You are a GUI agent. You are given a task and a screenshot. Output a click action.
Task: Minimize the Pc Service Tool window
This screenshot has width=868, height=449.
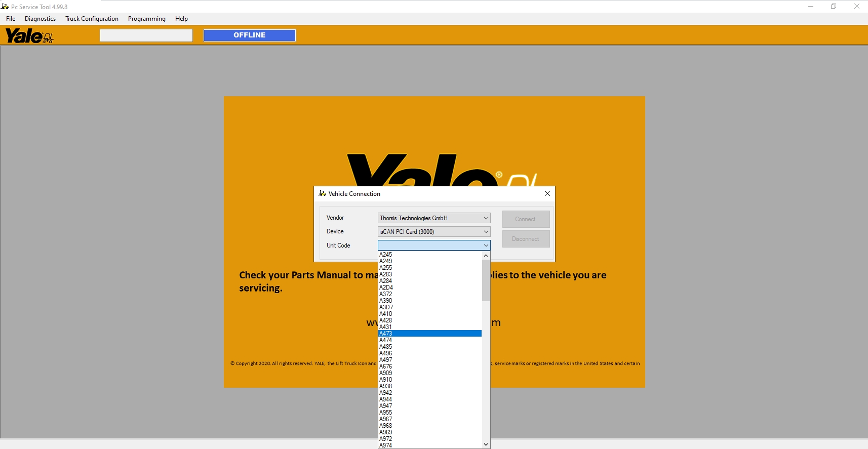(811, 7)
